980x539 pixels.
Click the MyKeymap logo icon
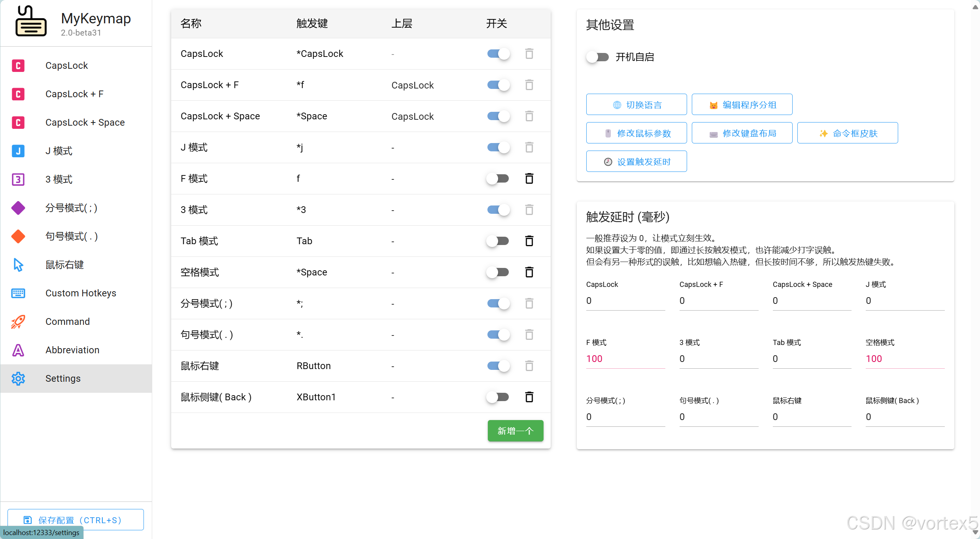[31, 21]
